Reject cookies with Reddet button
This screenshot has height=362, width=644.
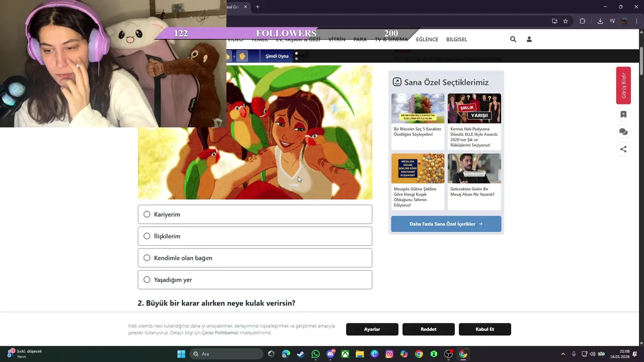click(x=429, y=329)
